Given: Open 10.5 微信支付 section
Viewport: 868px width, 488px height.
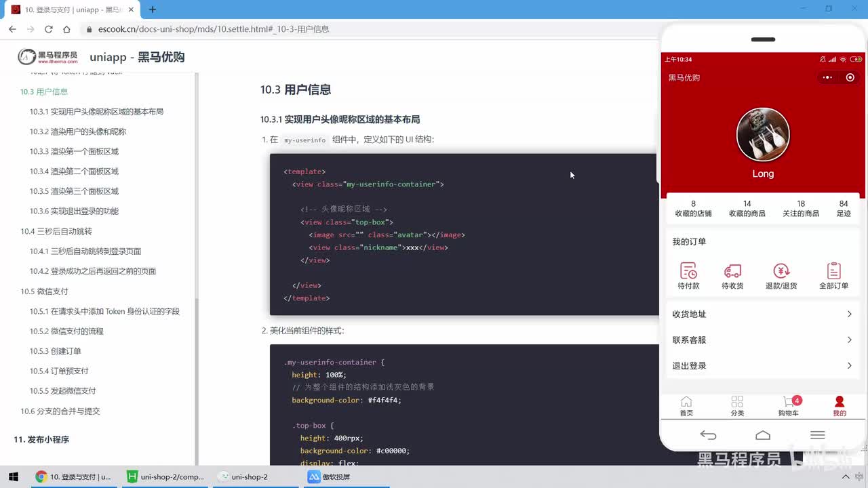Looking at the screenshot, I should 44,291.
